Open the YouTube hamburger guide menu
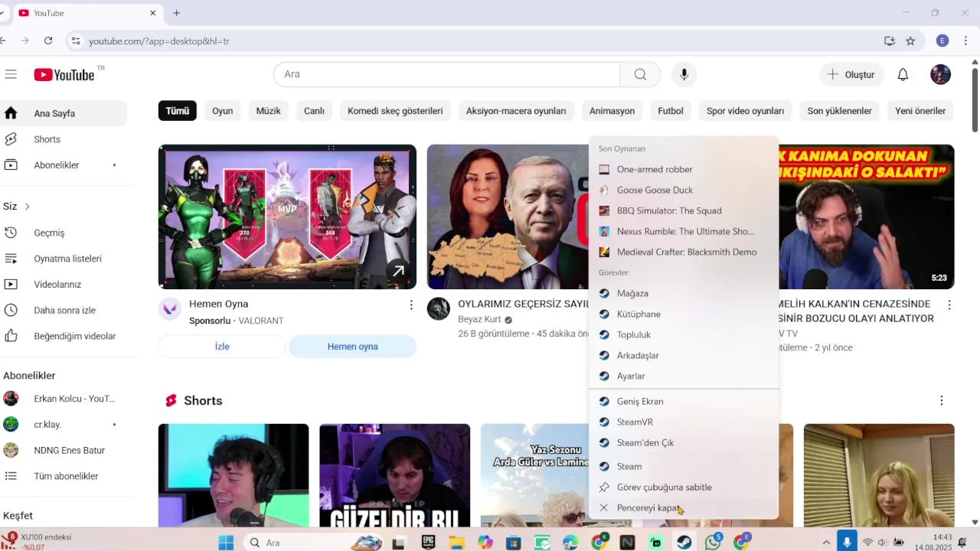This screenshot has width=980, height=551. [11, 74]
